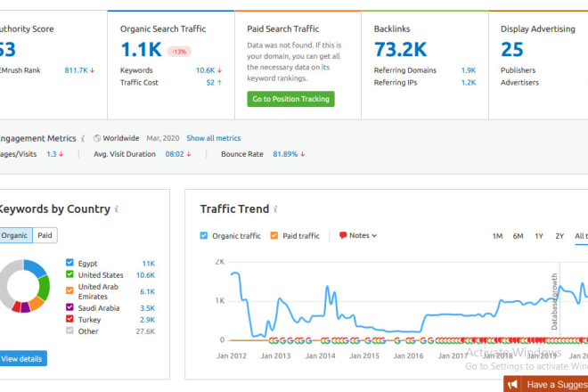Image resolution: width=588 pixels, height=392 pixels.
Task: Toggle the Saudi Arabia checkbox
Action: [x=69, y=307]
